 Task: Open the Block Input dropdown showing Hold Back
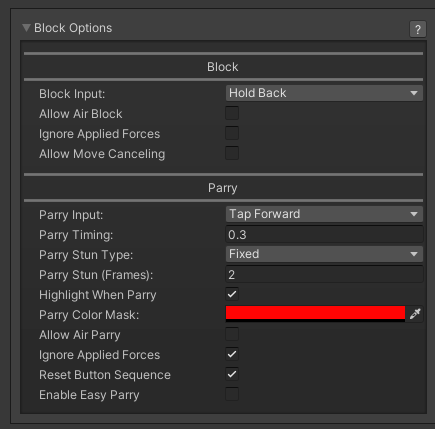pyautogui.click(x=324, y=93)
